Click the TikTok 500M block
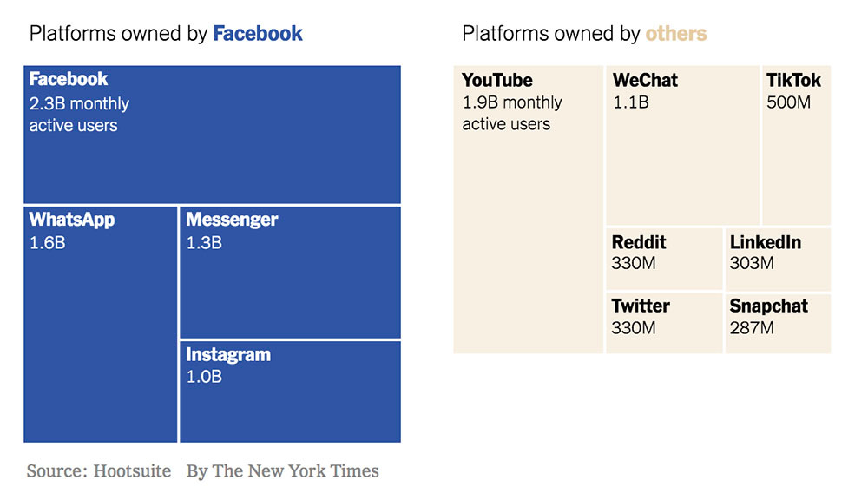The height and width of the screenshot is (500, 868). [797, 145]
